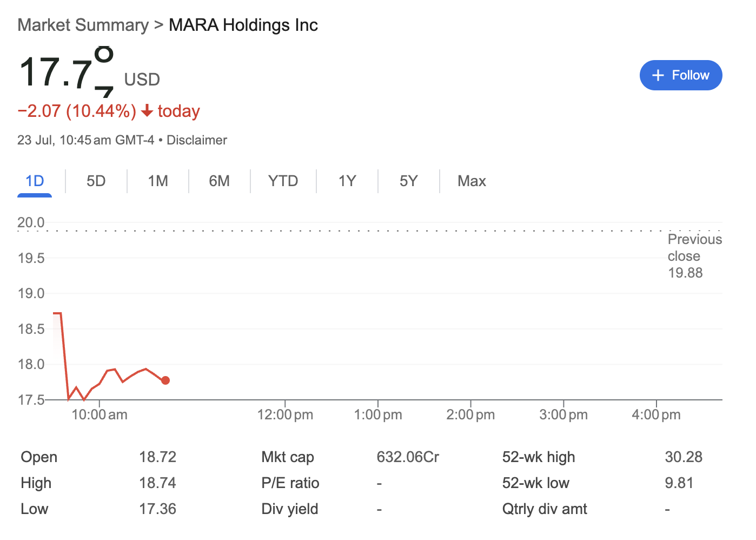
Task: Click the MARA Holdings Inc title
Action: pos(243,25)
